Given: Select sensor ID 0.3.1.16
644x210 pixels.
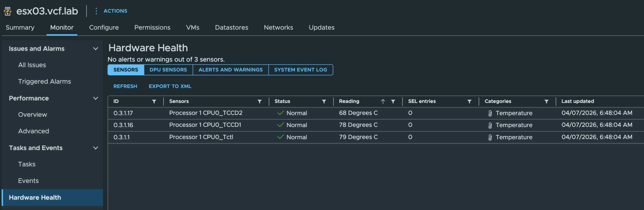Looking at the screenshot, I should [x=123, y=125].
